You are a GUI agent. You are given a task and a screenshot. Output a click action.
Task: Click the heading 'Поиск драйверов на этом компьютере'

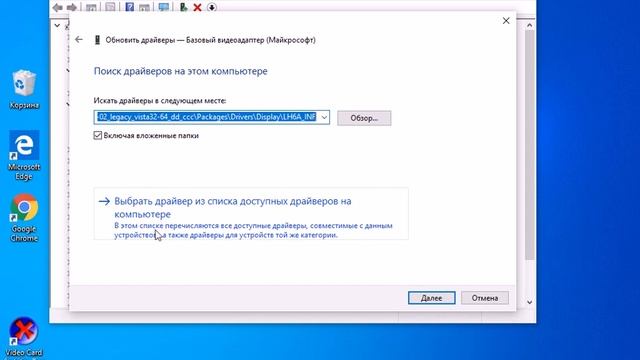[180, 71]
